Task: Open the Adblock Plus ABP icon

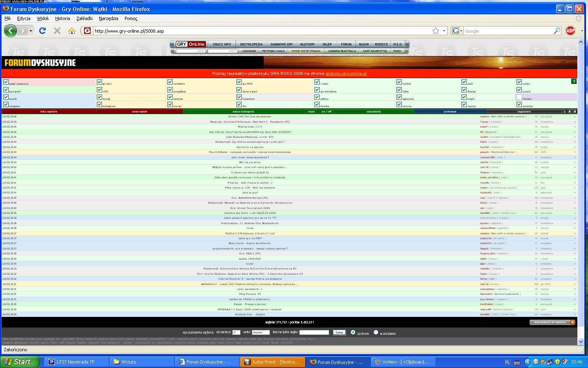Action: point(570,31)
